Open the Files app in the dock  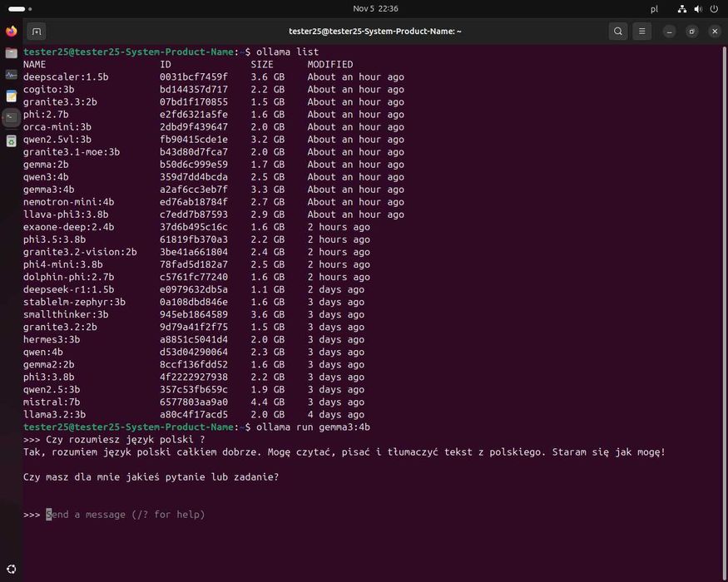[11, 53]
